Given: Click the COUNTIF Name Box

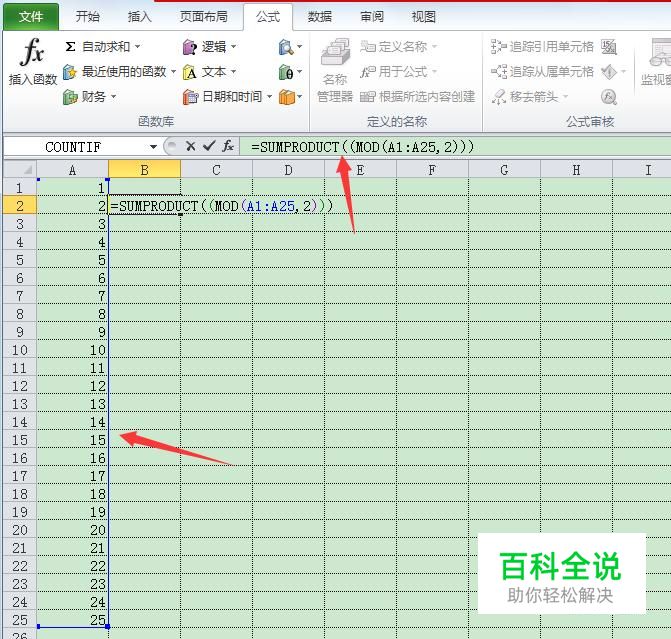Looking at the screenshot, I should [75, 147].
